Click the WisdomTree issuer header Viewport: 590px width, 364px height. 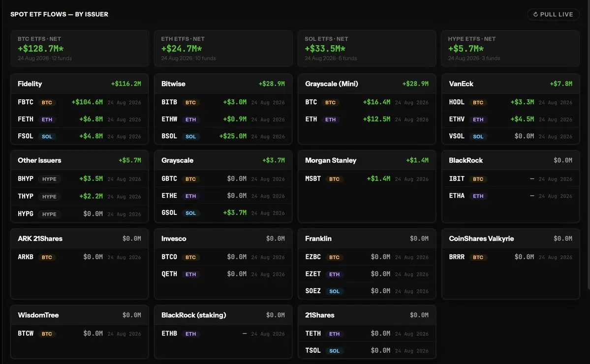tap(80, 315)
